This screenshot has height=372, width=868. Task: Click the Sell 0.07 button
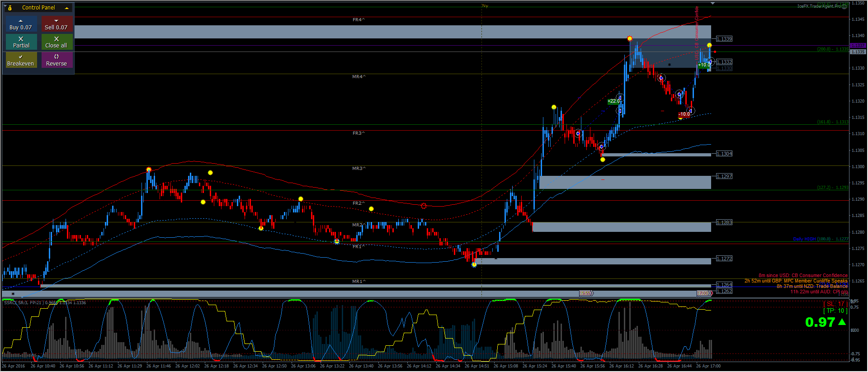click(x=57, y=24)
